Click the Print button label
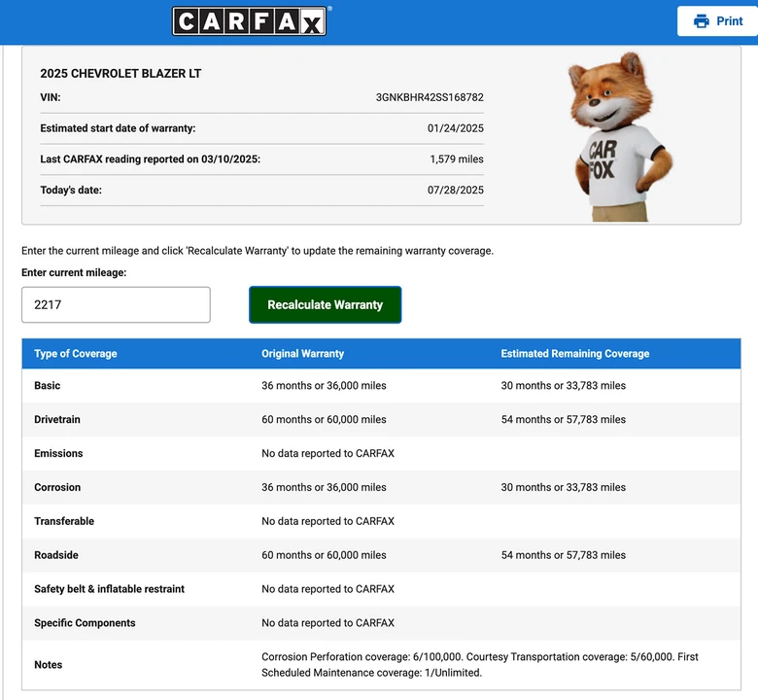Screen dimensions: 758x700 pos(729,21)
